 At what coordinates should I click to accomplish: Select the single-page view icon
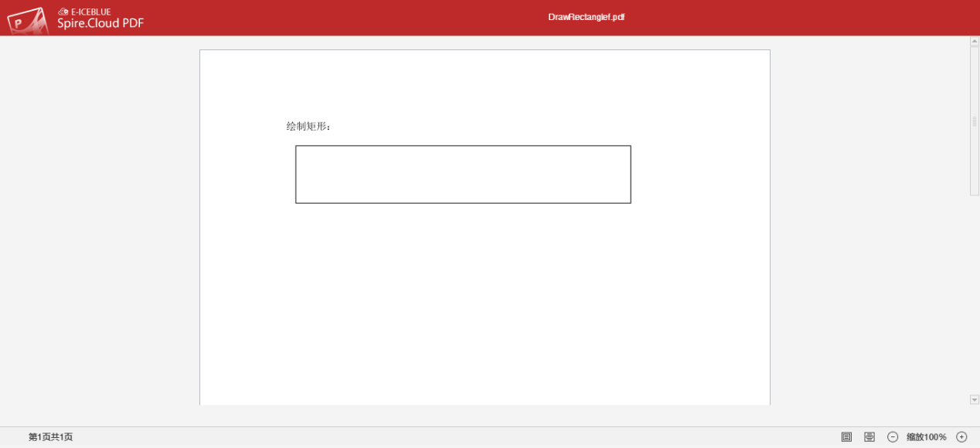[846, 436]
